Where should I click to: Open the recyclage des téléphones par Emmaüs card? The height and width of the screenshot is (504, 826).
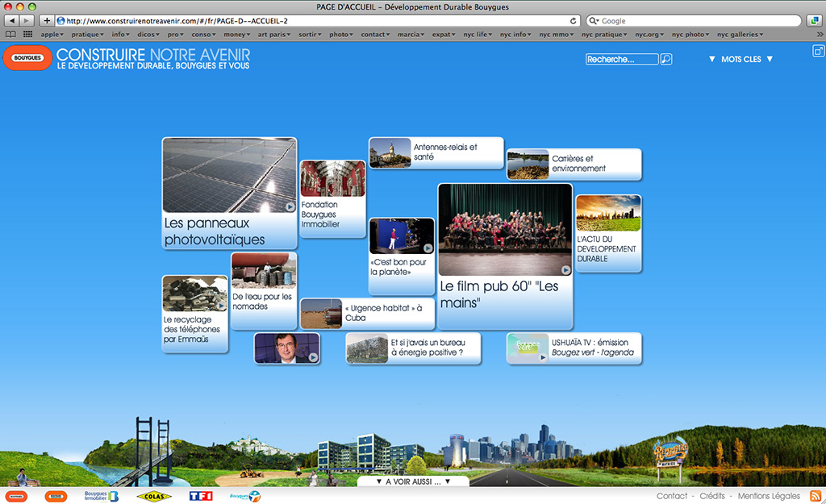coord(195,314)
